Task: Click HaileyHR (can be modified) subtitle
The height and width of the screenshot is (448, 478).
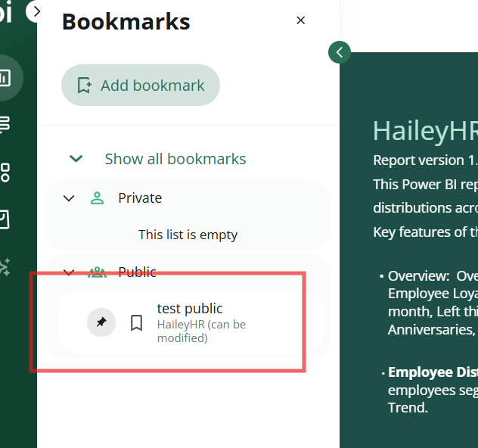Action: [x=201, y=331]
